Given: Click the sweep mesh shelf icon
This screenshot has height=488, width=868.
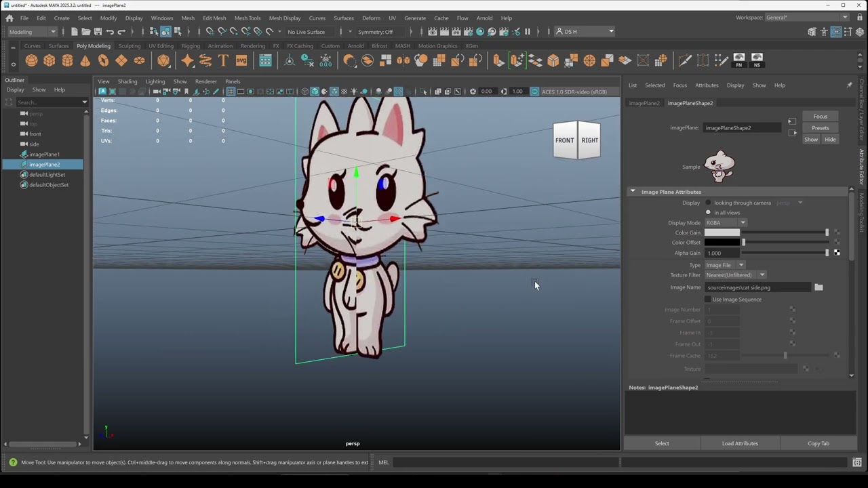Looking at the screenshot, I should click(x=205, y=61).
